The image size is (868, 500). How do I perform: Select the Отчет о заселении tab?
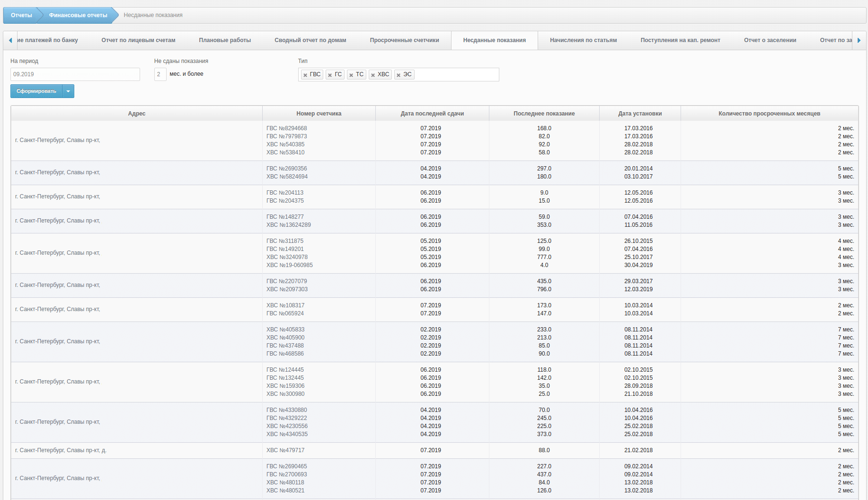(770, 40)
